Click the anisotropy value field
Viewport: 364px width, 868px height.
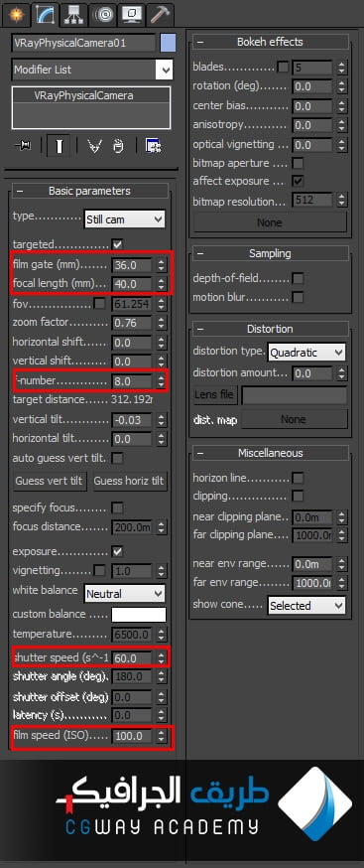312,126
